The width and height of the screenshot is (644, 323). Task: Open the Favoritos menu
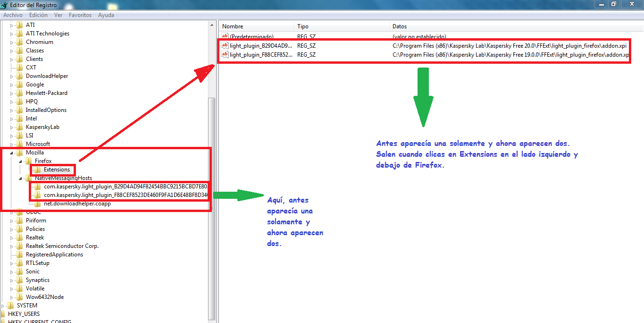tap(80, 15)
